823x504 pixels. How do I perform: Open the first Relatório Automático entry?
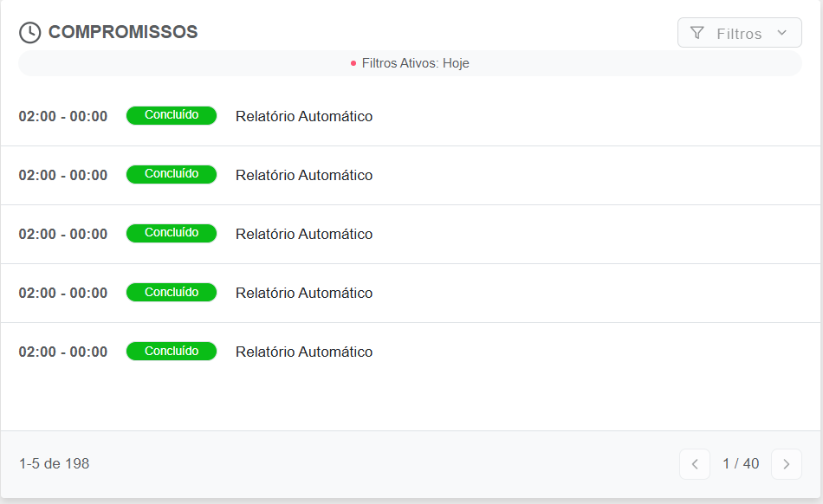pyautogui.click(x=304, y=116)
